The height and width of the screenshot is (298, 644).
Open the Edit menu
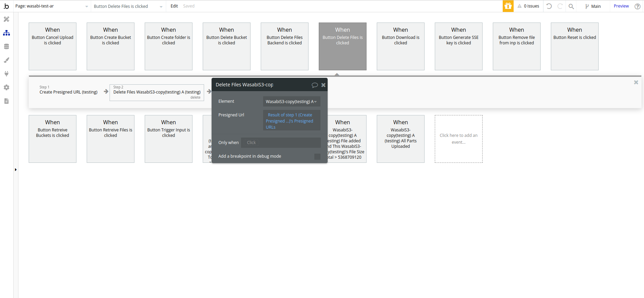(x=174, y=6)
